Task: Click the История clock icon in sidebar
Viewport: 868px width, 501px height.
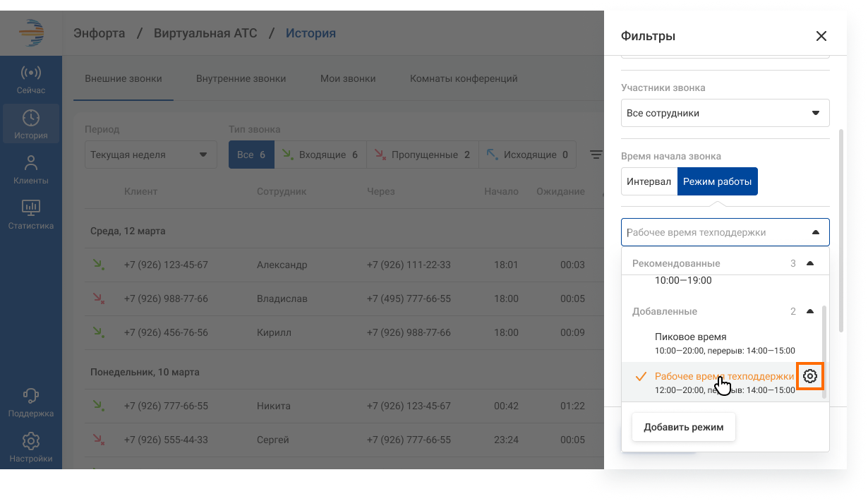Action: 31,119
